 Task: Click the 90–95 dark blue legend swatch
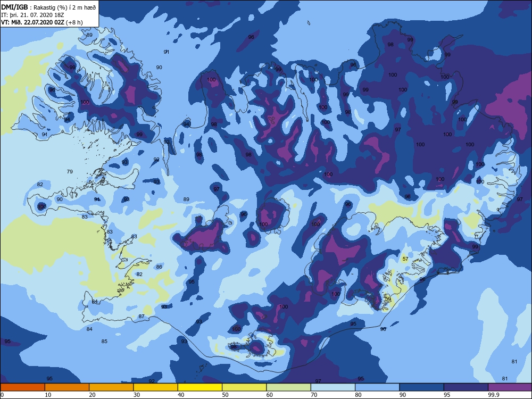(x=422, y=387)
